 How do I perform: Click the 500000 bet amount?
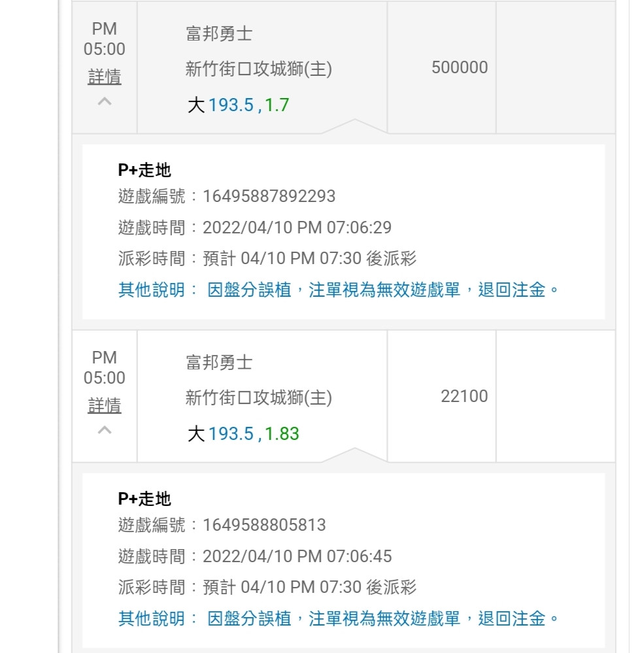(460, 68)
